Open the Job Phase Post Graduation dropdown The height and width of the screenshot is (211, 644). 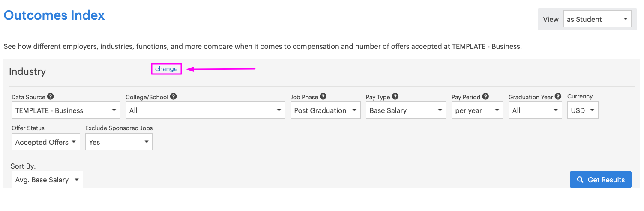[x=326, y=110]
